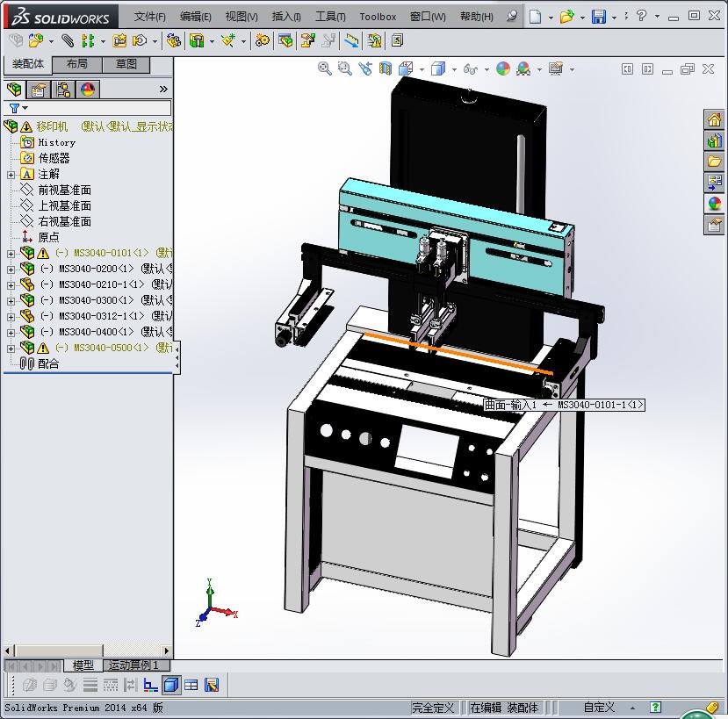Open the Display Style dropdown arrow

[x=452, y=69]
